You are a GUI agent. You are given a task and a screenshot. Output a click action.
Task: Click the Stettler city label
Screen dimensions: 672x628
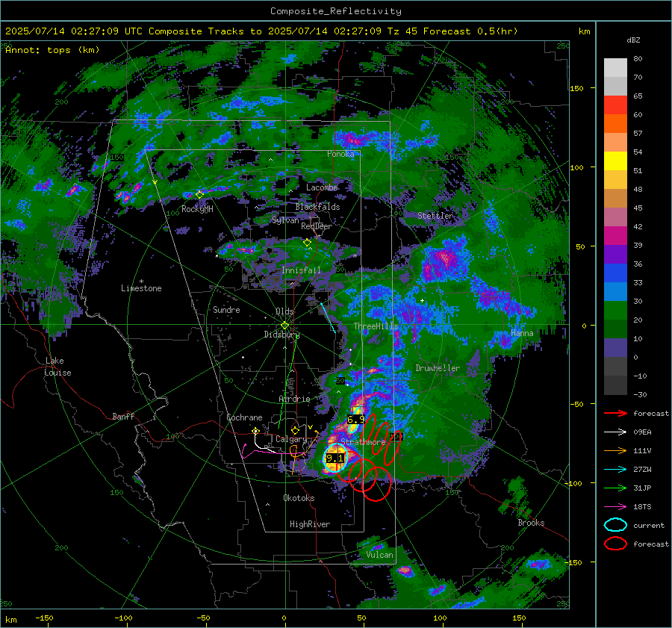click(435, 216)
